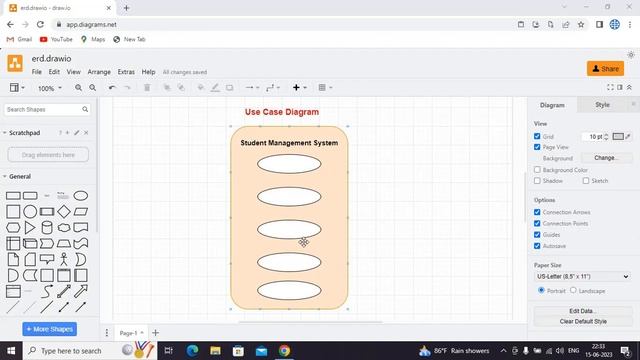Toggle the format panel icon
The image size is (640, 360).
click(x=620, y=87)
